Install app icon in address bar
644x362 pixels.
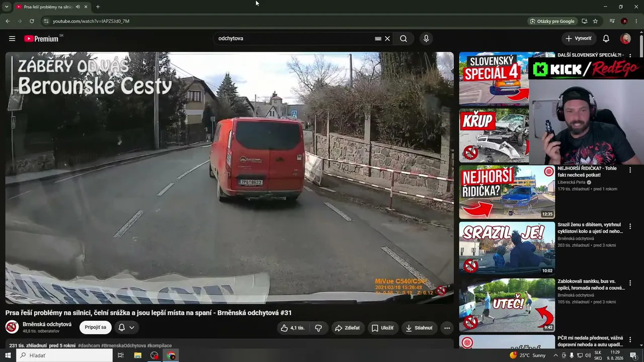tap(584, 21)
